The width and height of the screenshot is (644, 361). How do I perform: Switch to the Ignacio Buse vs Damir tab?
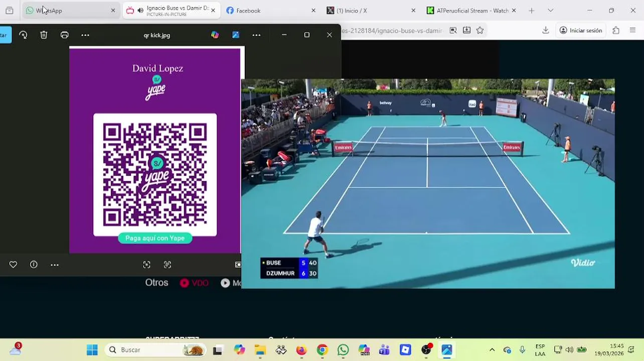click(x=171, y=11)
